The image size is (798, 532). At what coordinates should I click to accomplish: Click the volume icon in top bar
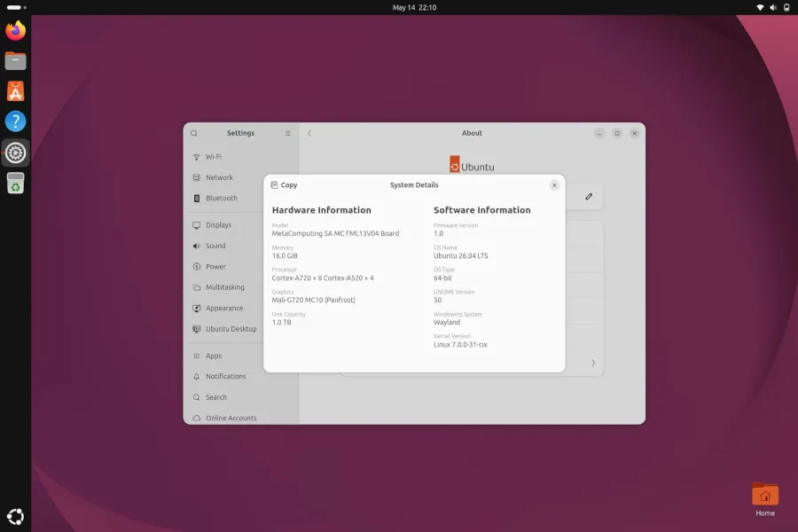773,8
